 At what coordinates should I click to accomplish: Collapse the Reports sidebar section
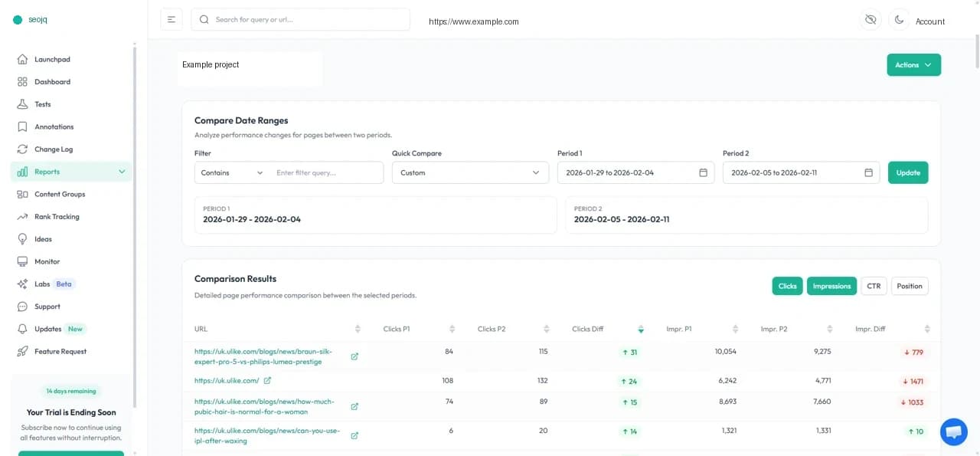(121, 172)
